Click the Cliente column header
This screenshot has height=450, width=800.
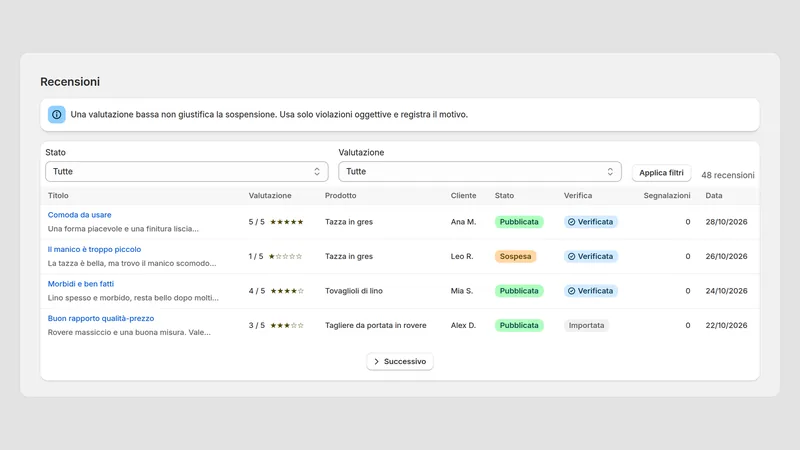463,195
